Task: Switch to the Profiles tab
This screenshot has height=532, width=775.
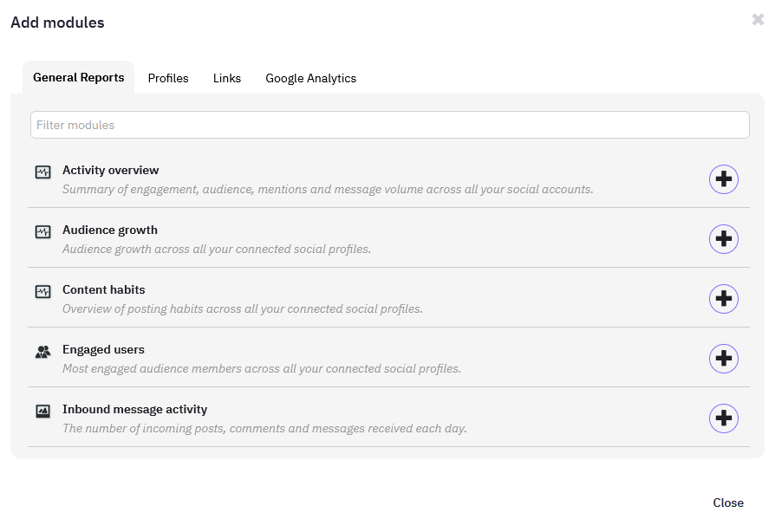Action: (168, 78)
